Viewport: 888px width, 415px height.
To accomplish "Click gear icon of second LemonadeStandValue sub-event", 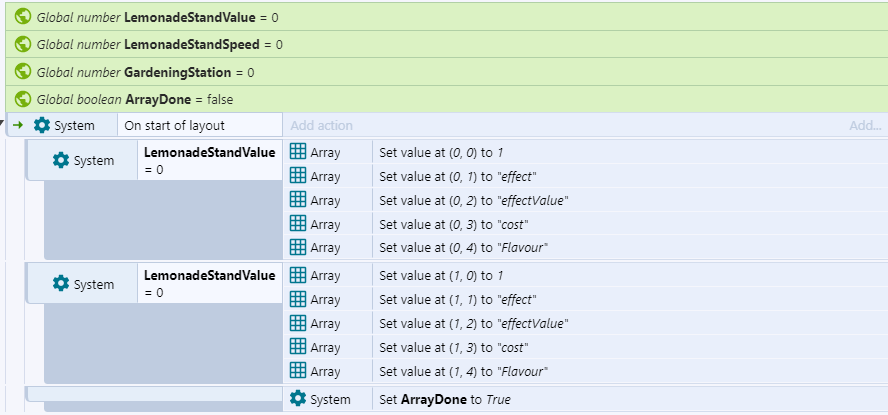I will click(x=61, y=284).
